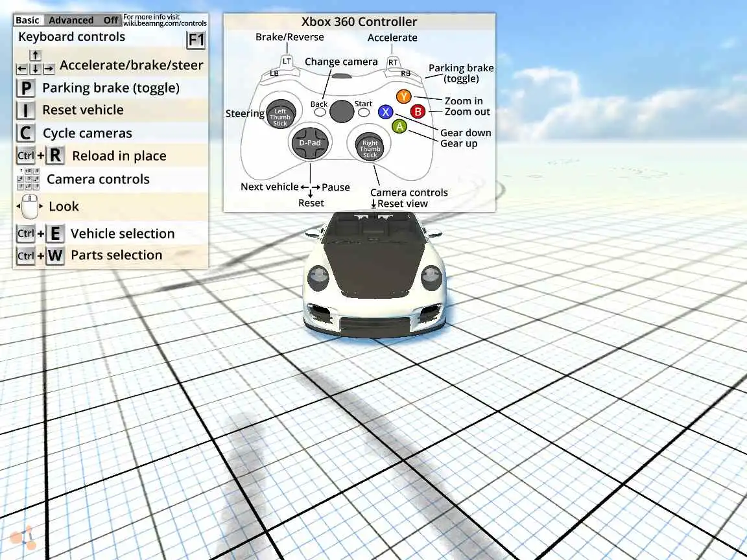Click the up arrow key icon
The height and width of the screenshot is (560, 747).
[36, 55]
